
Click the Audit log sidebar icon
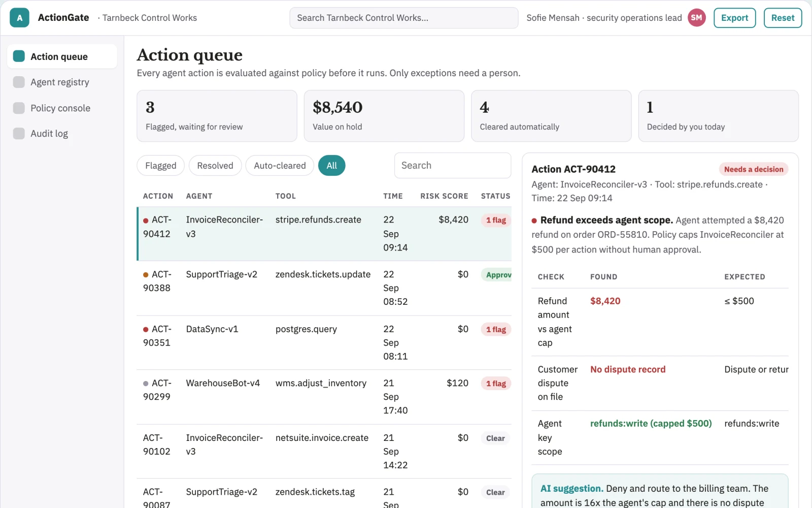tap(19, 133)
